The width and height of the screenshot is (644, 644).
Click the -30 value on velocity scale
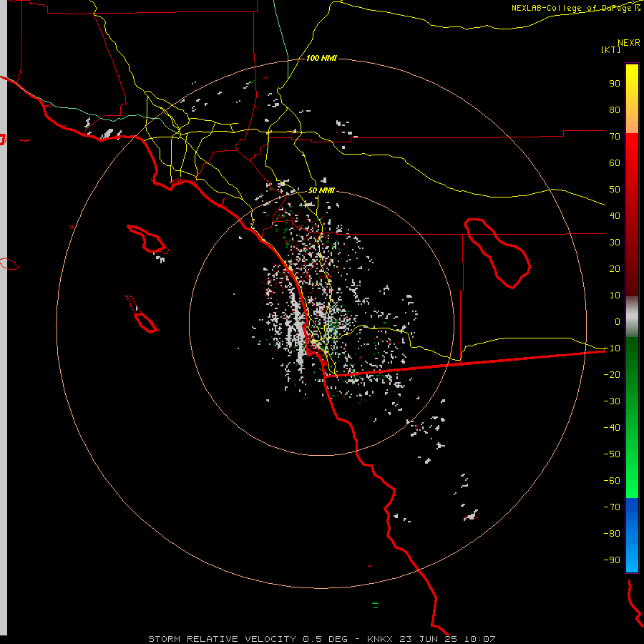[x=612, y=401]
